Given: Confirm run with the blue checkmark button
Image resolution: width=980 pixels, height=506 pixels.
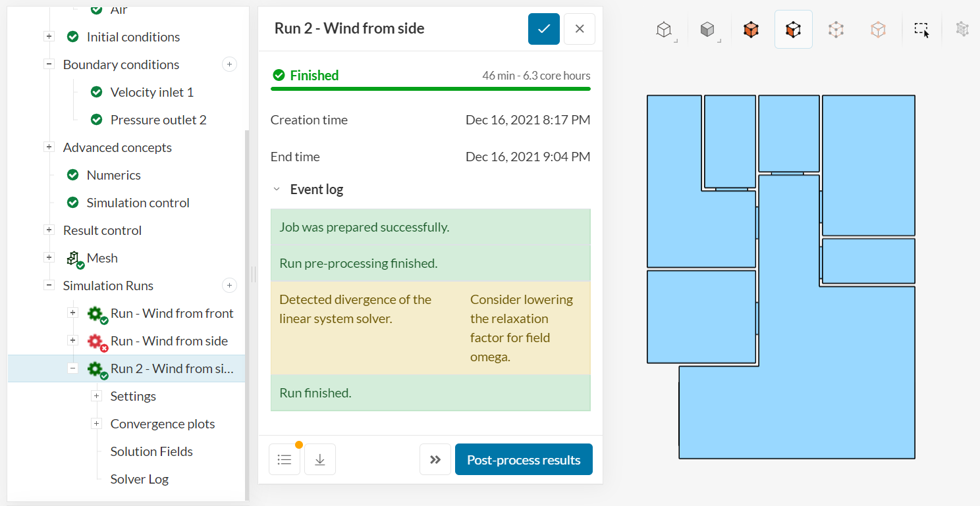Looking at the screenshot, I should [544, 29].
